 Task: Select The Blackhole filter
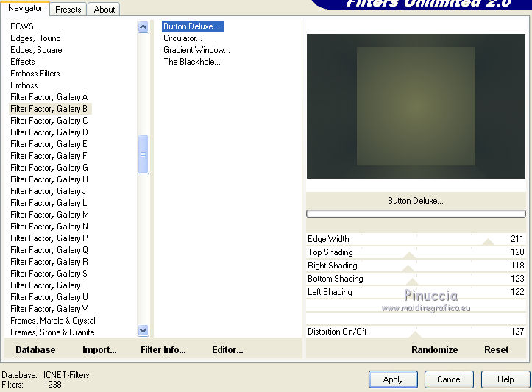(192, 62)
